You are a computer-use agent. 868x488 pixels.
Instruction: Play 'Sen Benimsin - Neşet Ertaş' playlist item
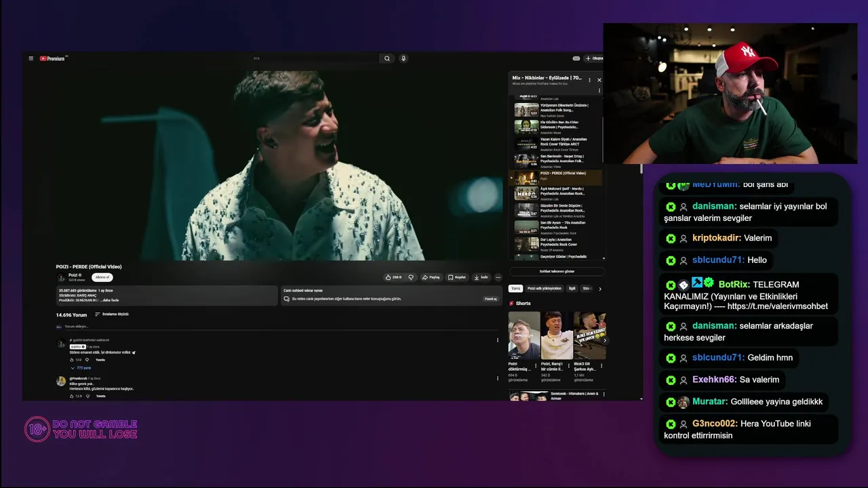click(556, 161)
